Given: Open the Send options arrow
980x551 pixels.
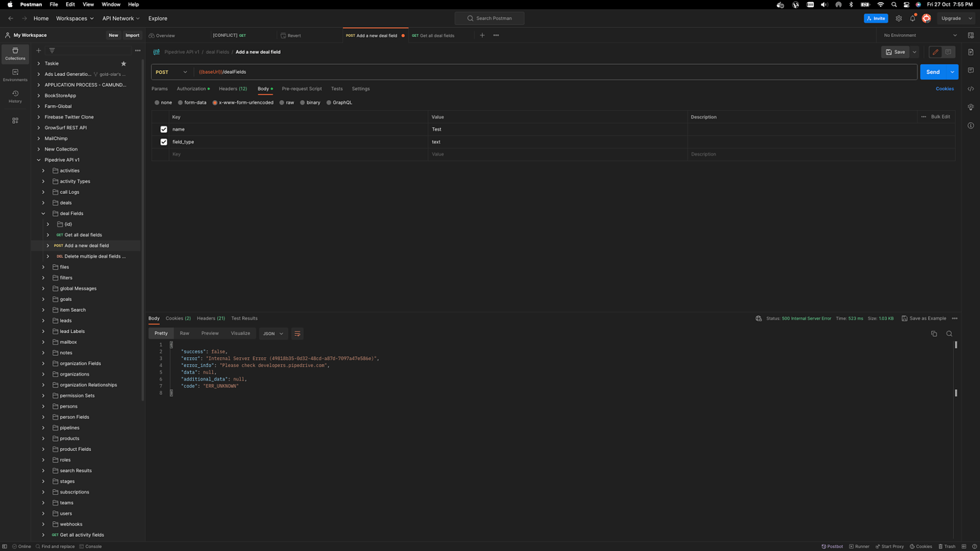Looking at the screenshot, I should [952, 72].
